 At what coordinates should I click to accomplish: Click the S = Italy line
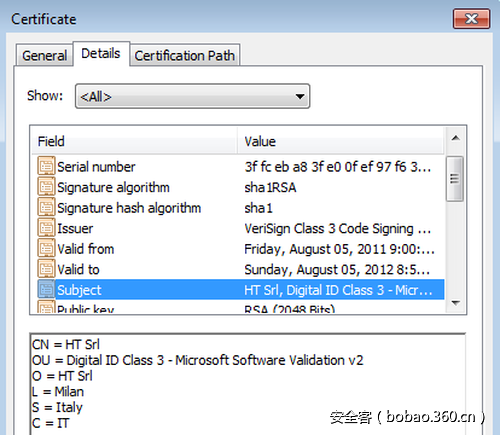pos(57,408)
